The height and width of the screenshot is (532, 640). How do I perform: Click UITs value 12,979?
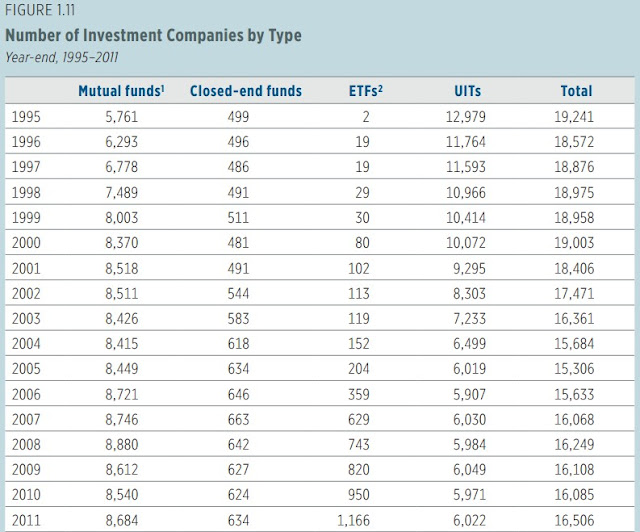tap(466, 117)
